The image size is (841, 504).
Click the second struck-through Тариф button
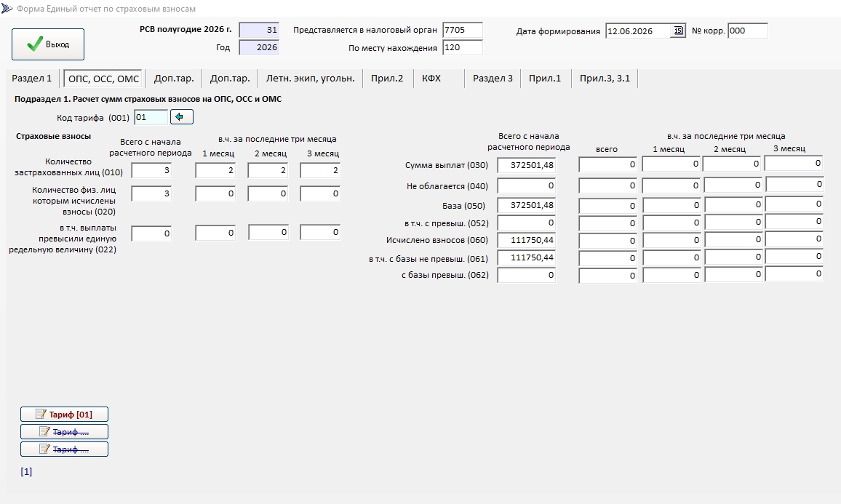(x=64, y=431)
